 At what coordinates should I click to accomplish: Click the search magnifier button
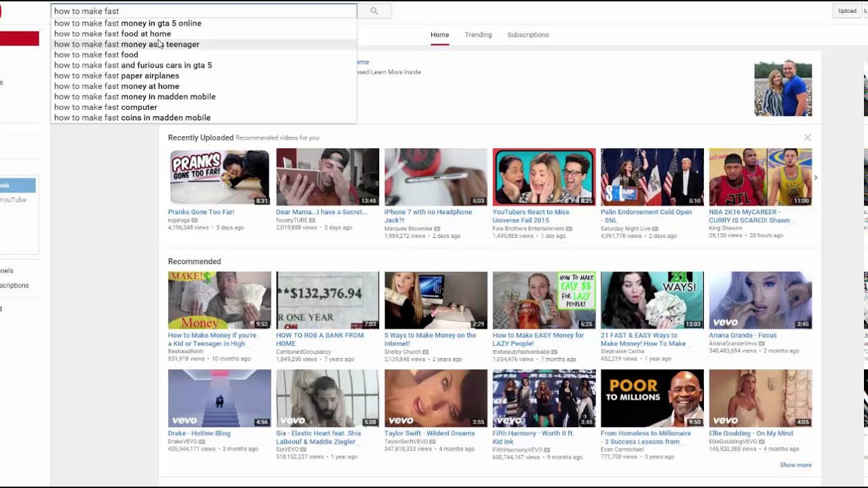tap(374, 11)
